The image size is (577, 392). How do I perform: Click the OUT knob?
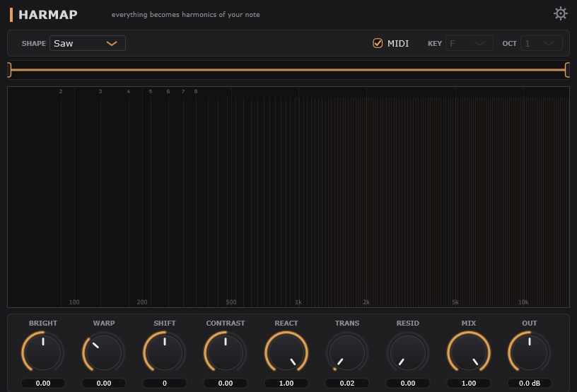coord(530,352)
